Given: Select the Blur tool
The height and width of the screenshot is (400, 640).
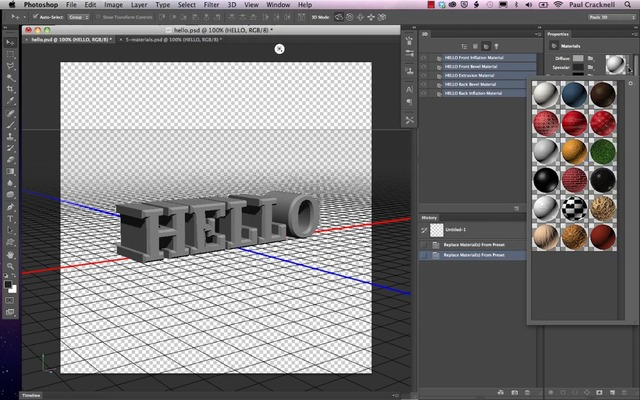Looking at the screenshot, I should (10, 183).
